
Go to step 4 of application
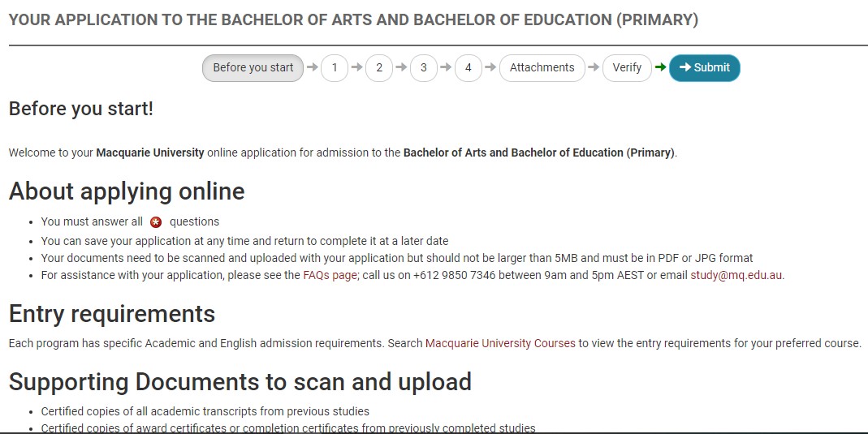click(469, 68)
